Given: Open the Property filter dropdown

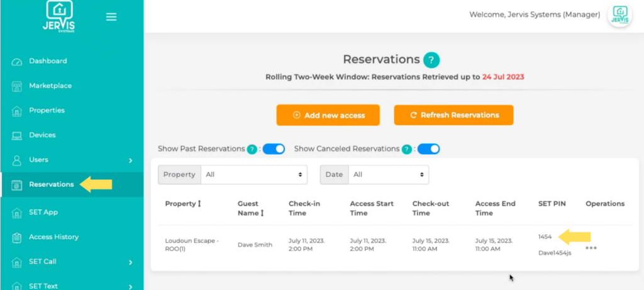Looking at the screenshot, I should point(253,174).
